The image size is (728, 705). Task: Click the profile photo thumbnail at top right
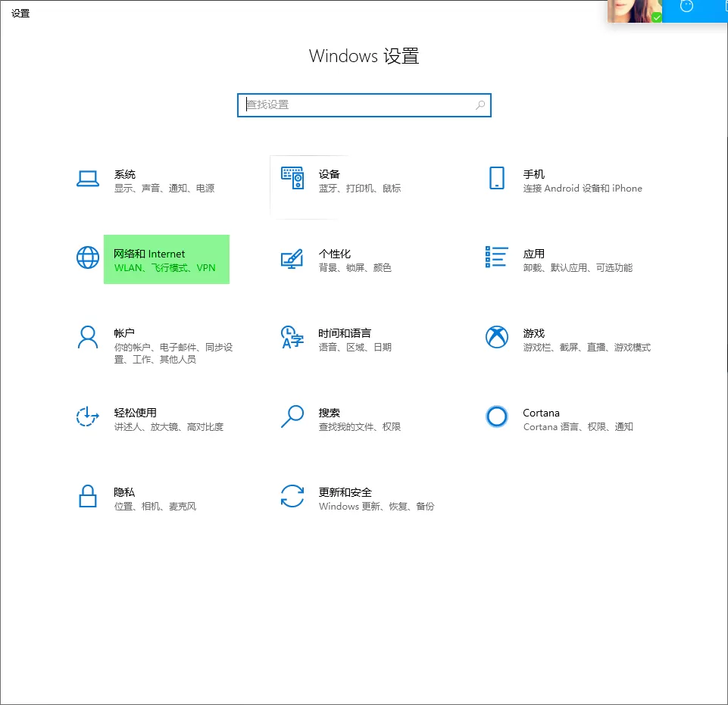(634, 11)
